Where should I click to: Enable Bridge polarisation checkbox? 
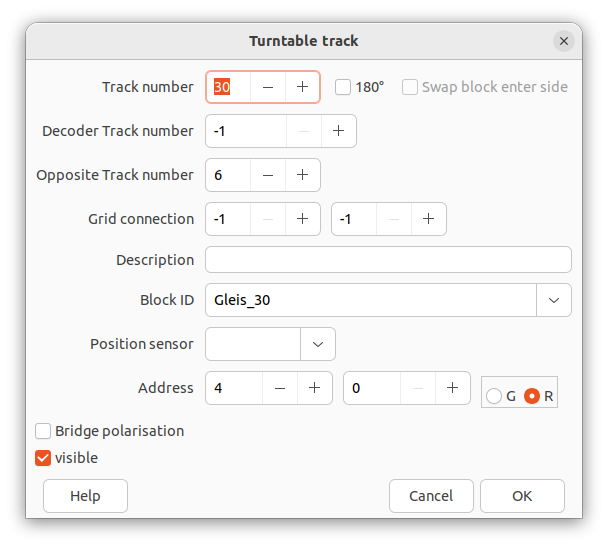point(43,431)
